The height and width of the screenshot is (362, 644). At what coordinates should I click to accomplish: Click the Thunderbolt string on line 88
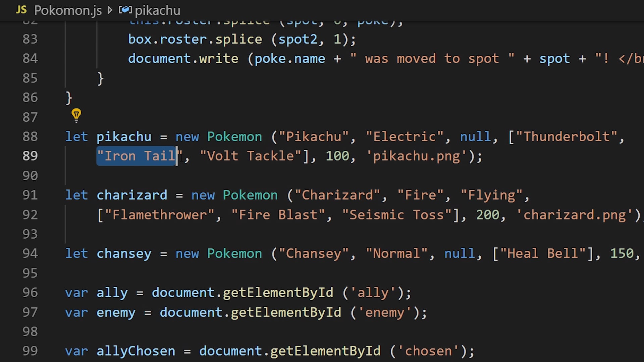pyautogui.click(x=568, y=136)
